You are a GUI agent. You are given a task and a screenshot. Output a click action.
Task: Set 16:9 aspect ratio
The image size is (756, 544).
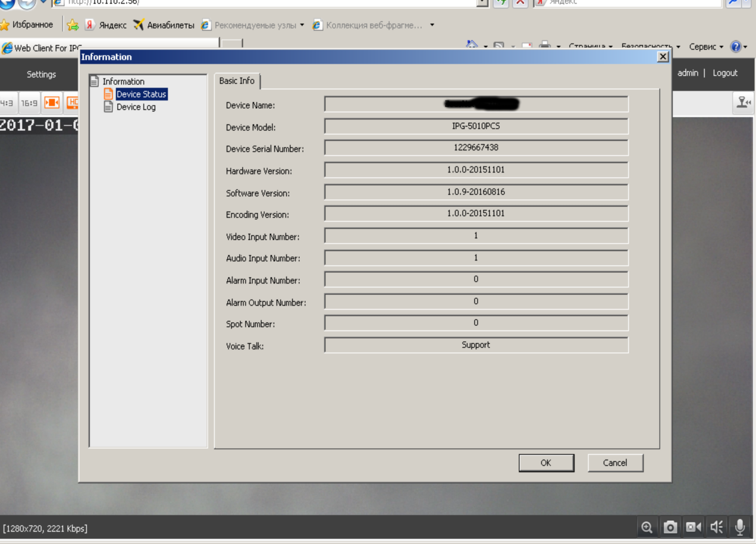point(29,103)
